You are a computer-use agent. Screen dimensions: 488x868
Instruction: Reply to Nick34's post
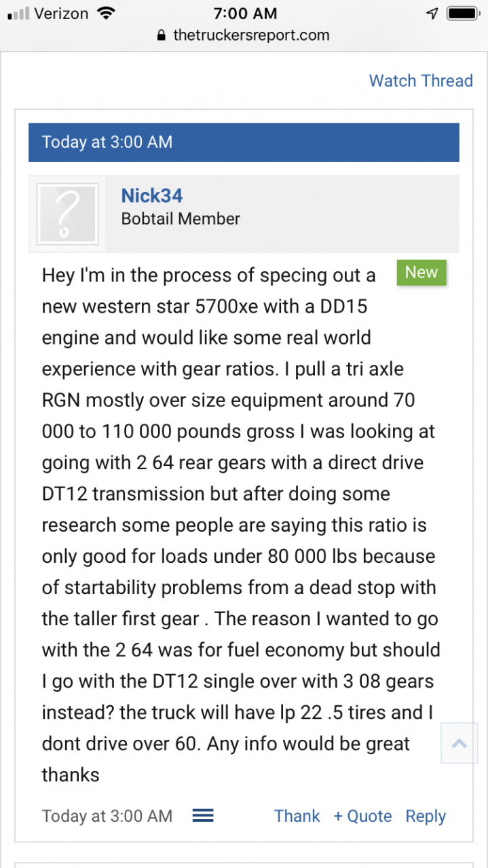(426, 816)
